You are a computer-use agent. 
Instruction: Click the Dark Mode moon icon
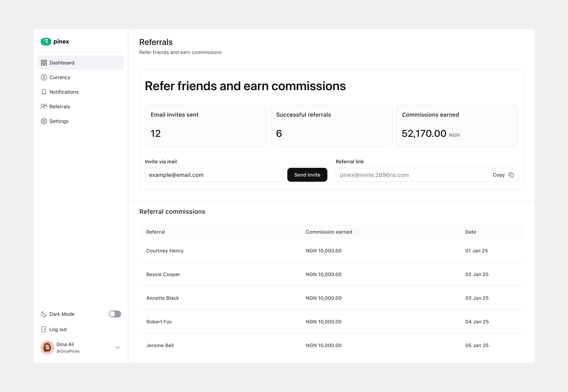click(44, 314)
